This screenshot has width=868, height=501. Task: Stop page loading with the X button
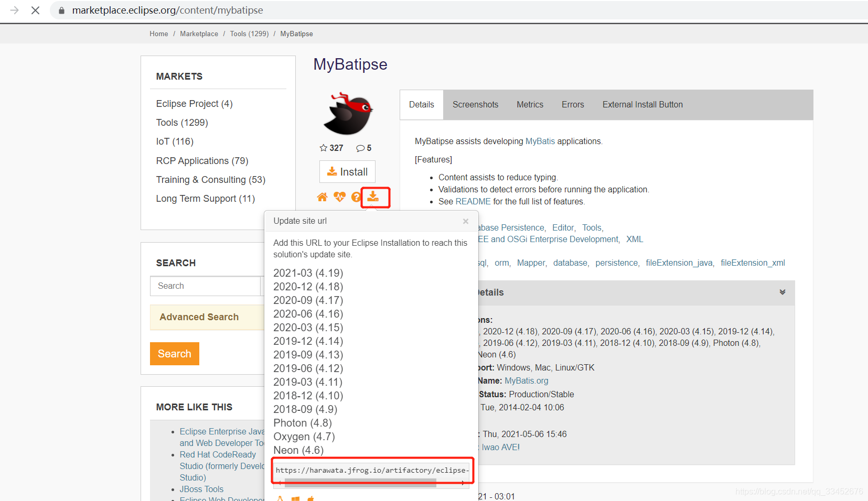click(x=35, y=10)
